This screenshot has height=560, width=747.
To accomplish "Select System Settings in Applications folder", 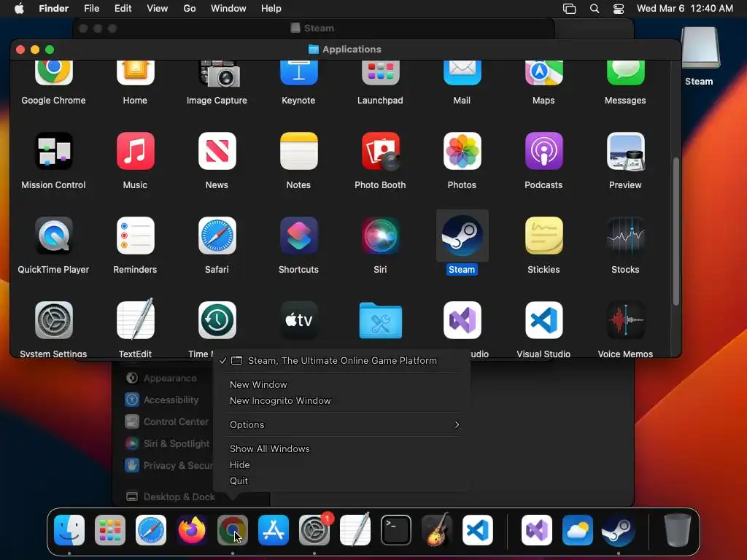I will click(53, 320).
